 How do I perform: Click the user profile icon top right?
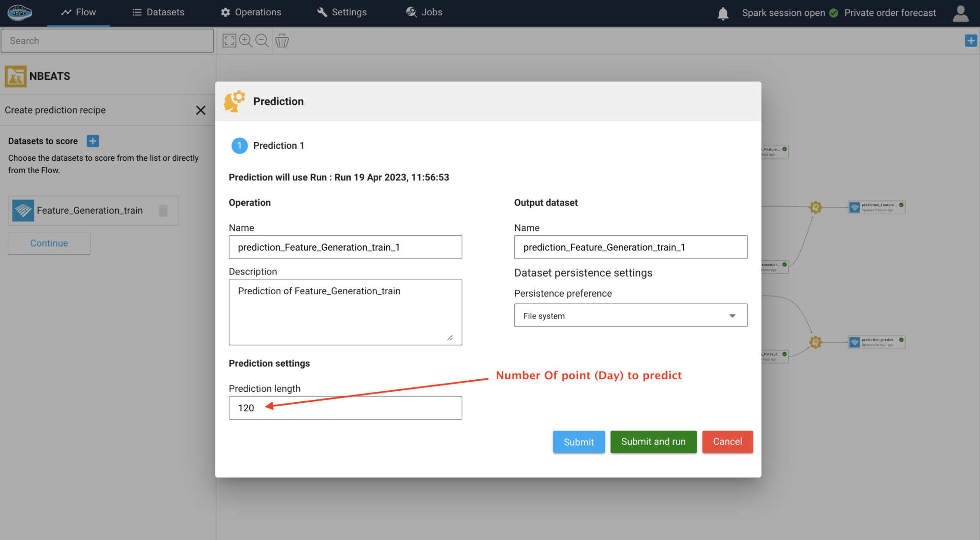point(960,13)
